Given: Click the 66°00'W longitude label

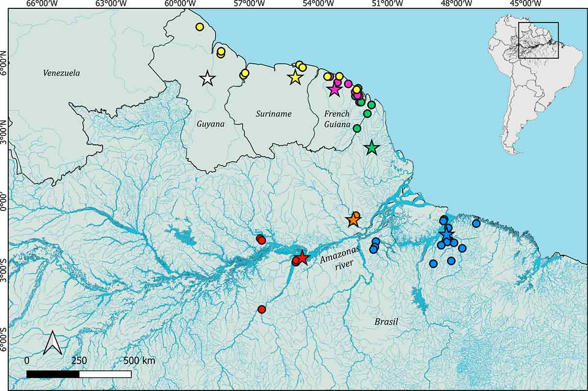Looking at the screenshot, I should point(43,4).
